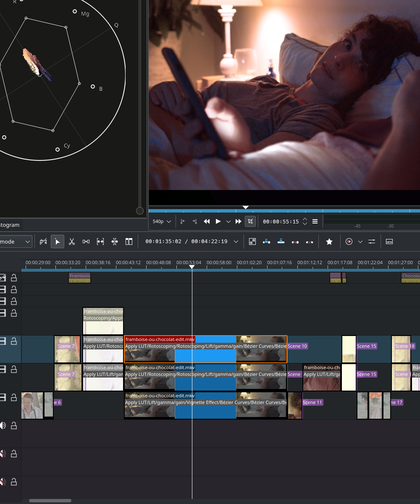Screen dimensions: 420x504
Task: Select the Scene 10 clip marker
Action: [297, 346]
